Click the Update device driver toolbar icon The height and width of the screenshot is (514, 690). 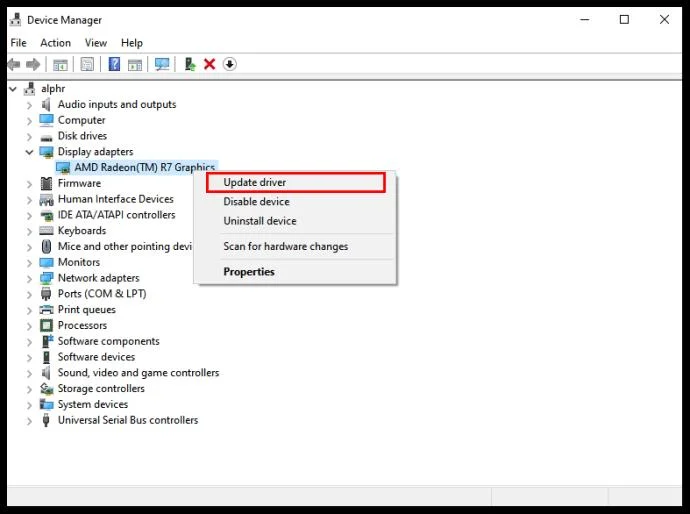(x=190, y=64)
